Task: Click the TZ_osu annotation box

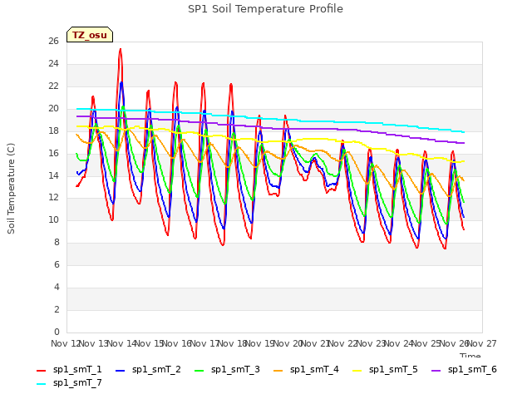Action: point(90,35)
